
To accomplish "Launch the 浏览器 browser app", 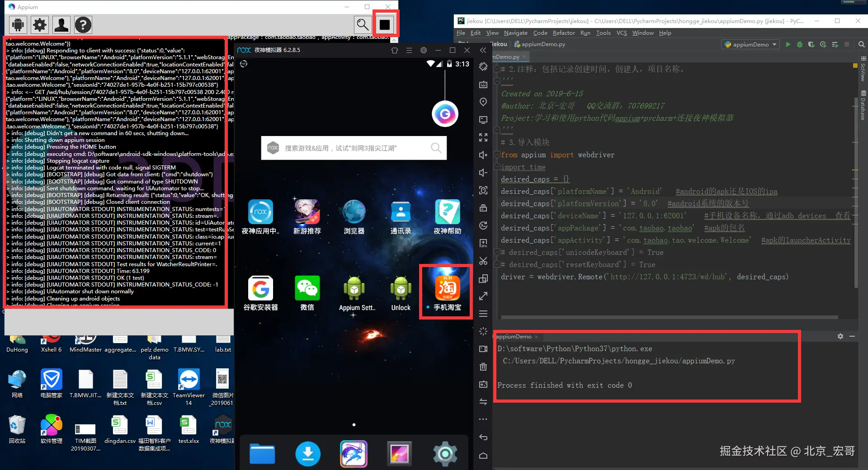I will [x=354, y=217].
